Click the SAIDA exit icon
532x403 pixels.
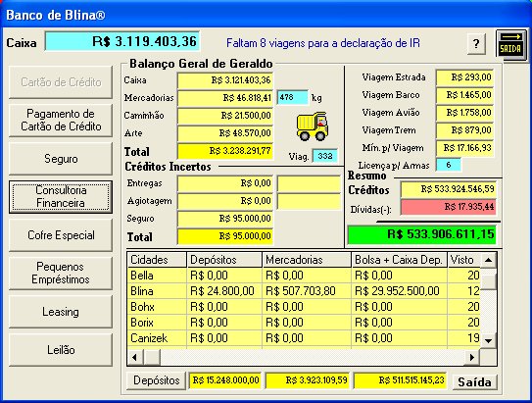pyautogui.click(x=510, y=45)
